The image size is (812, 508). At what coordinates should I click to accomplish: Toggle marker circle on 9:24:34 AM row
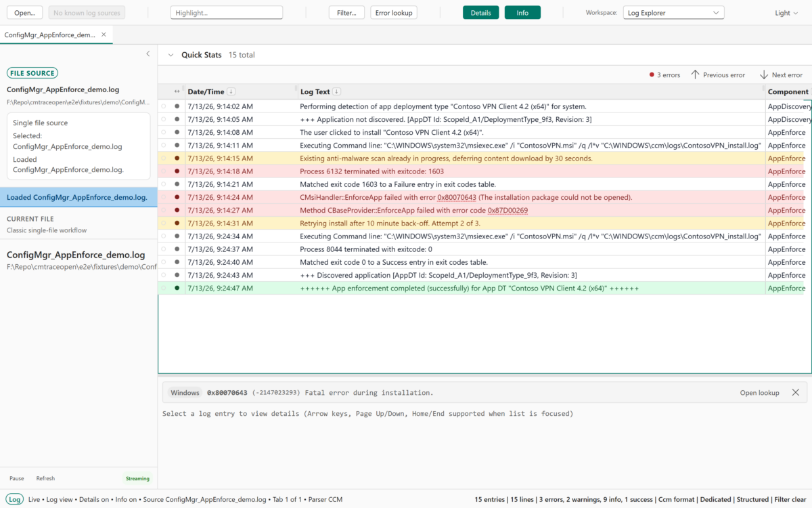pos(164,236)
